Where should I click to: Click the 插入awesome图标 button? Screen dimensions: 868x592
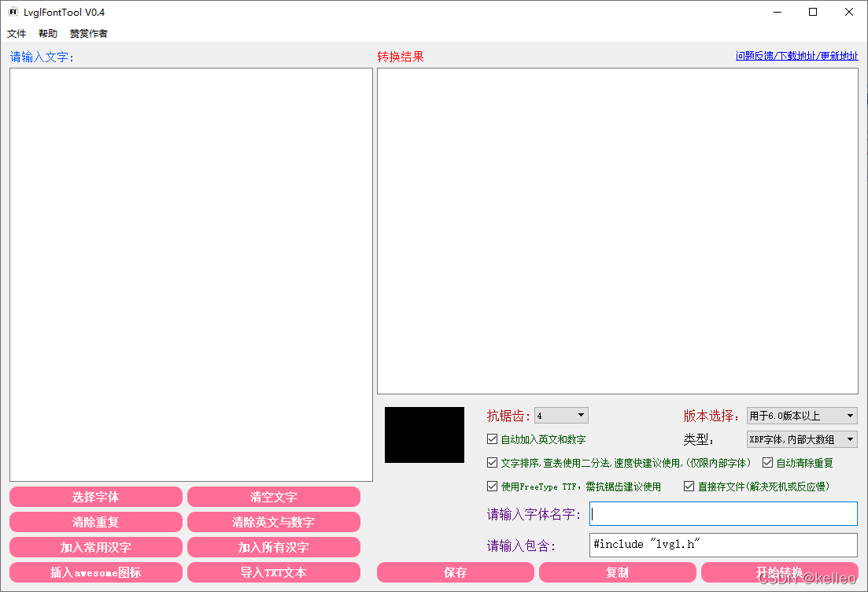[96, 572]
